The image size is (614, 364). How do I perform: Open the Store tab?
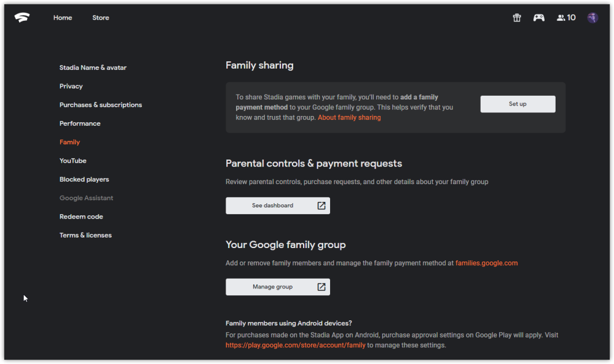pos(101,18)
